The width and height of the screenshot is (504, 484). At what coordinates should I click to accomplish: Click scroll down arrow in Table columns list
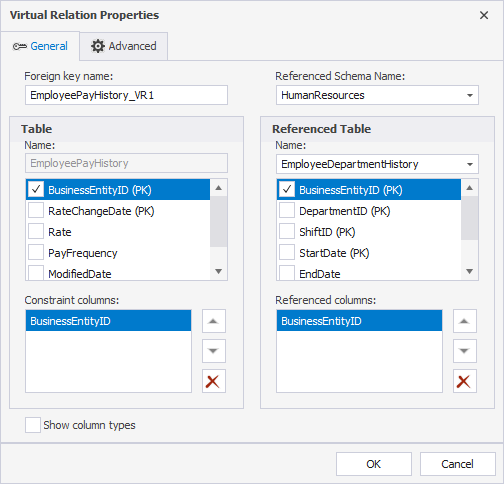[x=219, y=271]
